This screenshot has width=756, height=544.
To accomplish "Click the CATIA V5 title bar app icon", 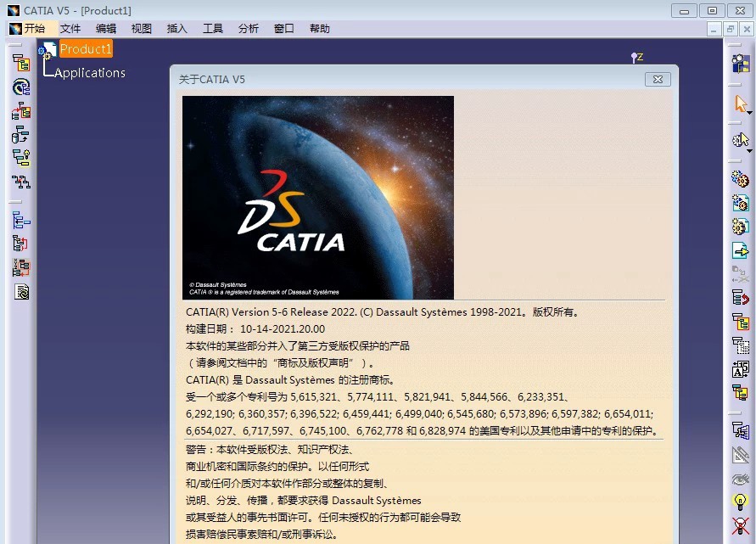I will point(14,10).
